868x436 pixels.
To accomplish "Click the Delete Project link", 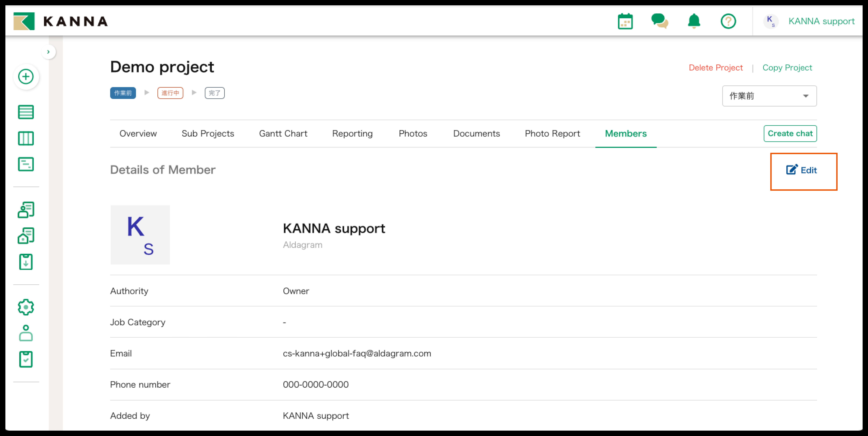I will click(715, 68).
